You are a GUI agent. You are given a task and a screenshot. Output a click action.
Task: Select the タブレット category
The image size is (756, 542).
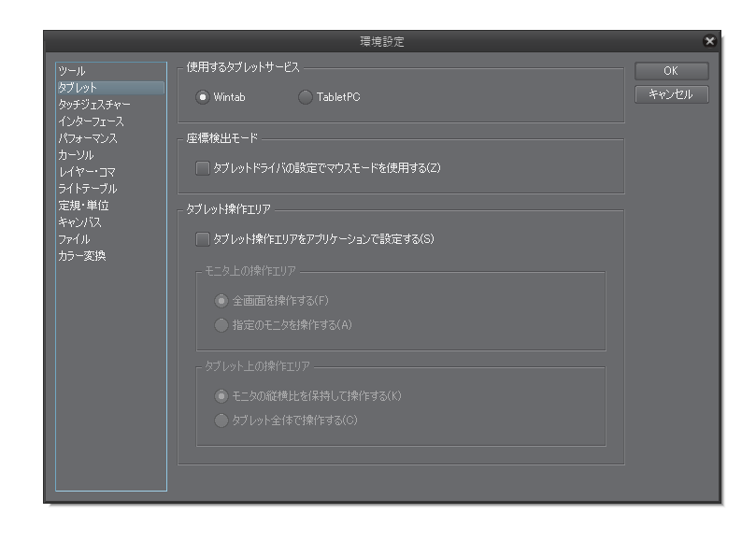[x=78, y=88]
